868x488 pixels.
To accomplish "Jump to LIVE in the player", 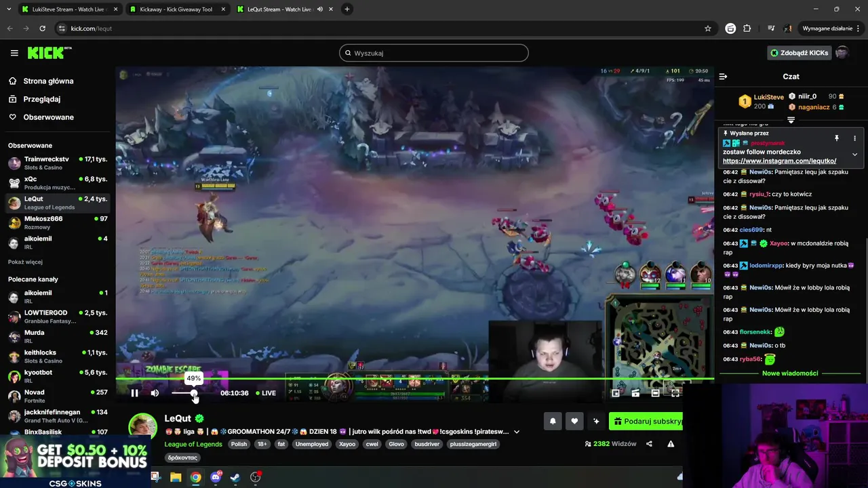I will tap(266, 393).
